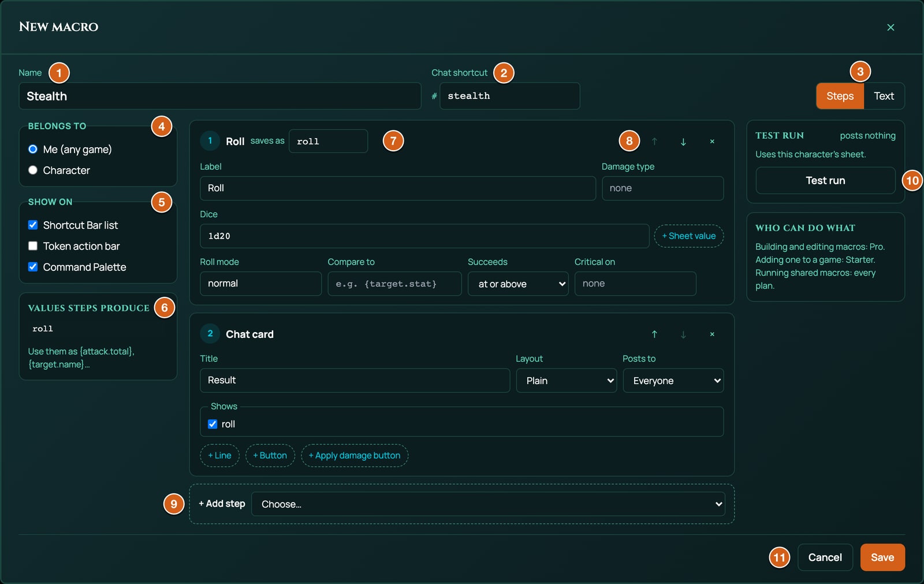Click the Title field containing Result
Image resolution: width=924 pixels, height=584 pixels.
[355, 380]
